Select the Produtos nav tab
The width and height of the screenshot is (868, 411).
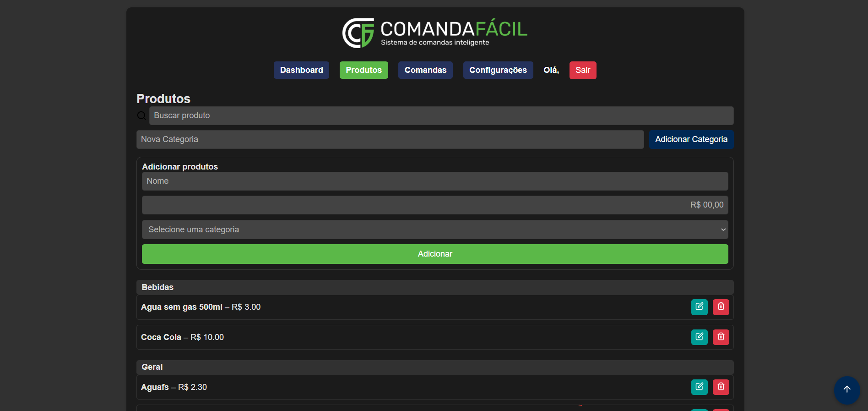363,70
